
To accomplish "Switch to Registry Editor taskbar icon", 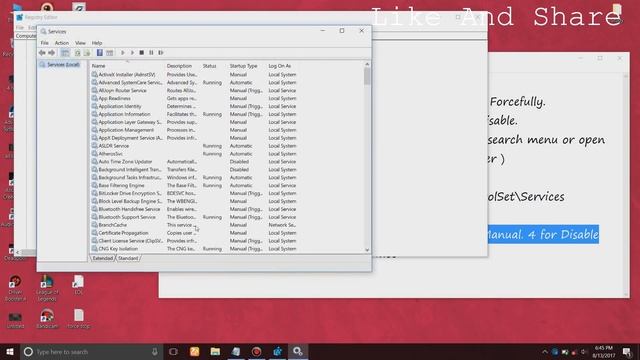I will point(277,351).
